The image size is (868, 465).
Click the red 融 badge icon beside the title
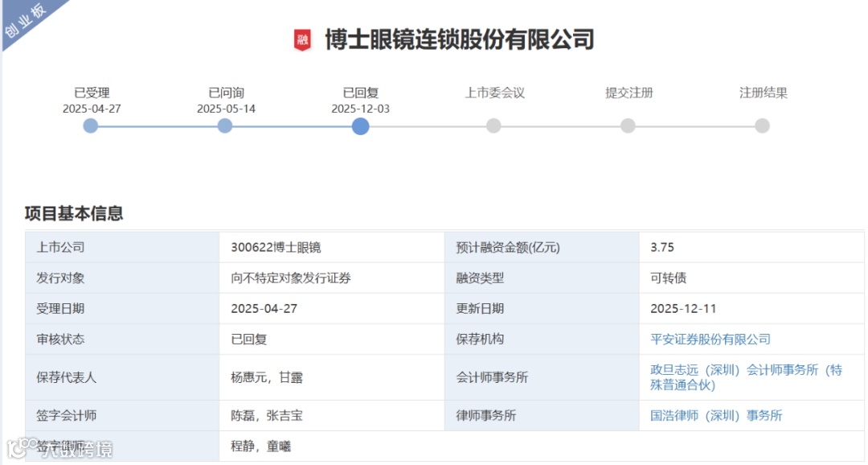pyautogui.click(x=302, y=40)
